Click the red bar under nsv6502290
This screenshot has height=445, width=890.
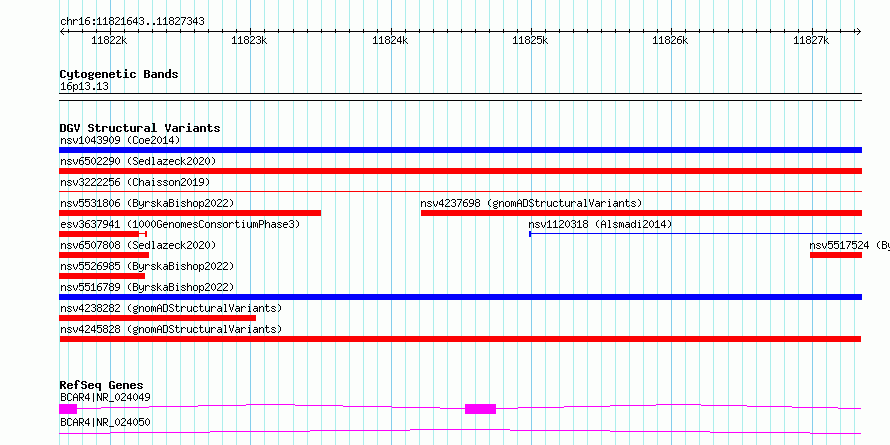[460, 171]
